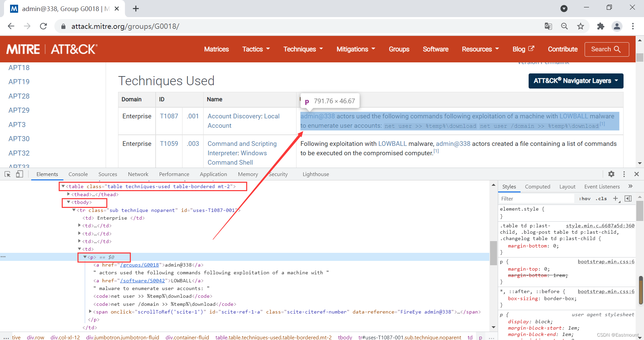Close the DevTools panel
The image size is (644, 340).
[x=637, y=174]
